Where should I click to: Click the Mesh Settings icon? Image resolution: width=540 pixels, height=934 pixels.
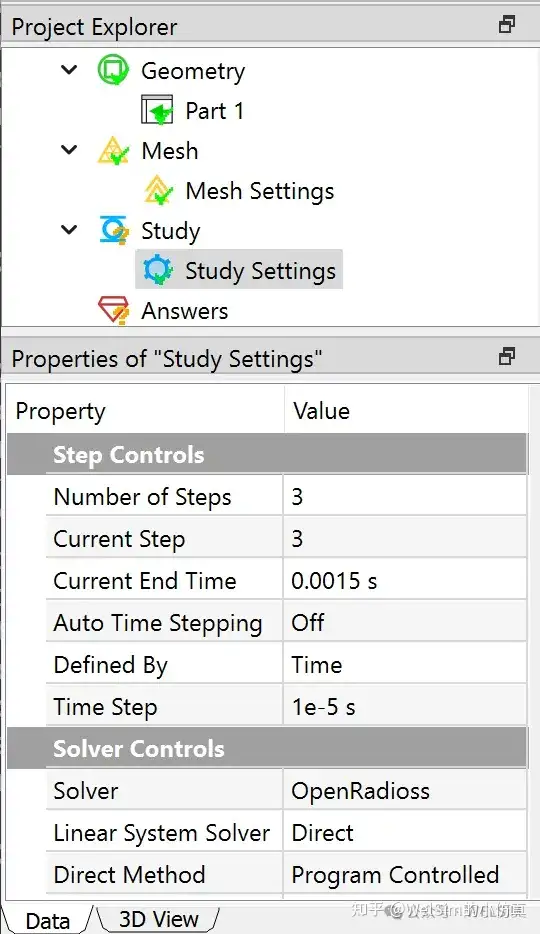158,191
